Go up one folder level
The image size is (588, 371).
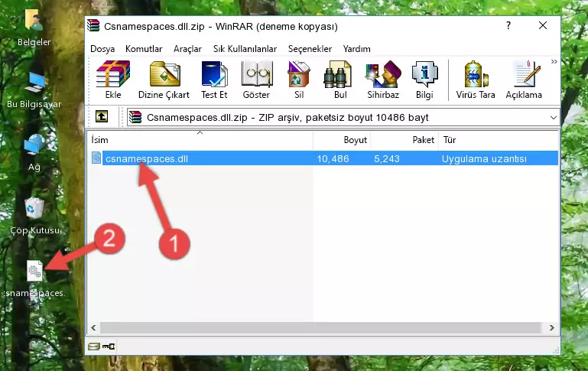(x=102, y=117)
